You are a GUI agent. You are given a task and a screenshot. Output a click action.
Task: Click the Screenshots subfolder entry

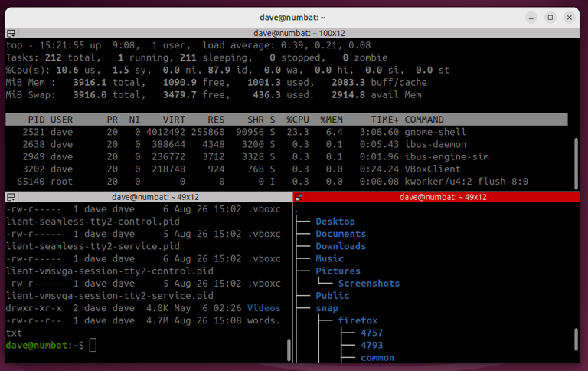tap(369, 284)
